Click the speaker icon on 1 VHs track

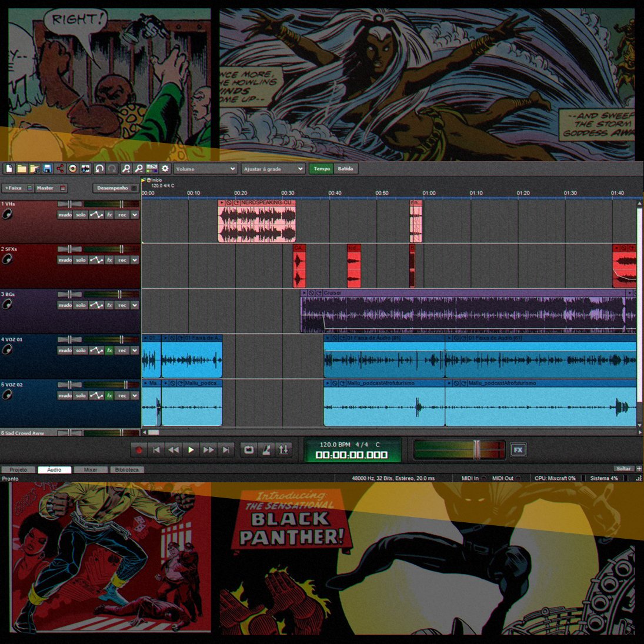[7, 214]
